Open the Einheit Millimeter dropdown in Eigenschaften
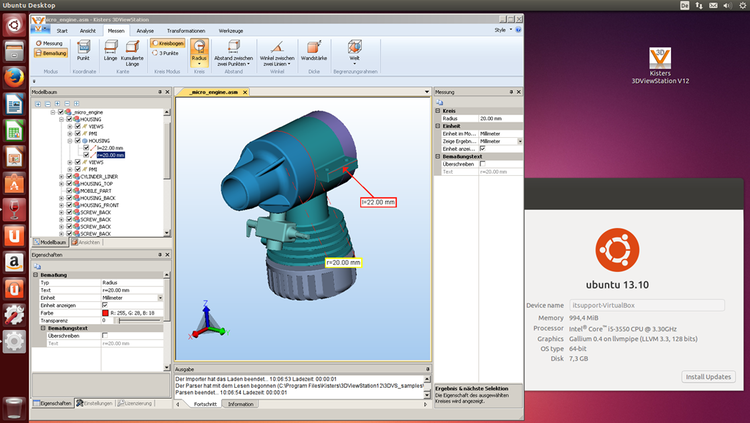This screenshot has height=423, width=750. click(x=160, y=298)
